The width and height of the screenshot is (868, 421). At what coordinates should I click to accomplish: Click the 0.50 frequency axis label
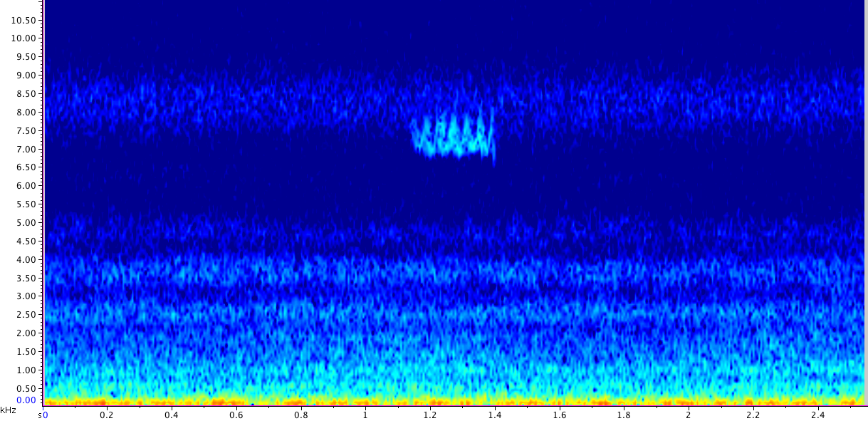(26, 389)
